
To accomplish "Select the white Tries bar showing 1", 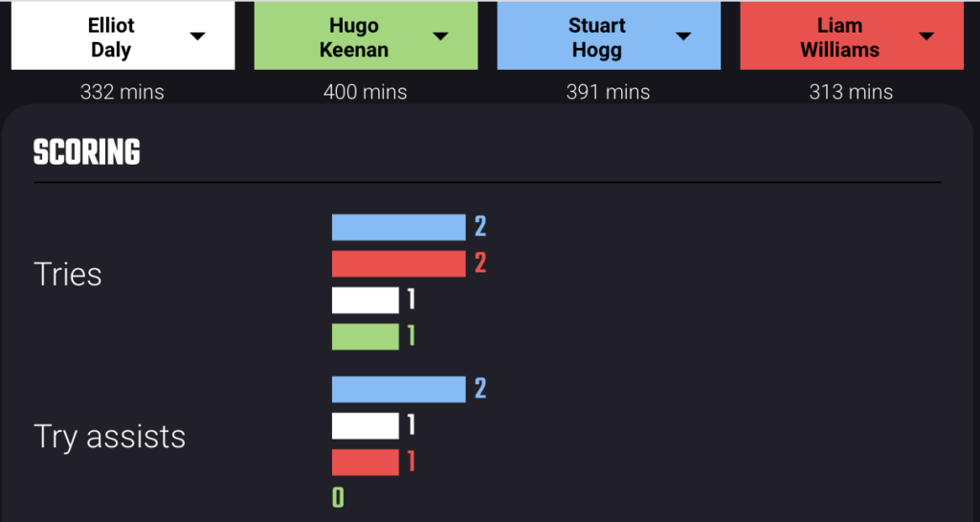I will (x=365, y=300).
